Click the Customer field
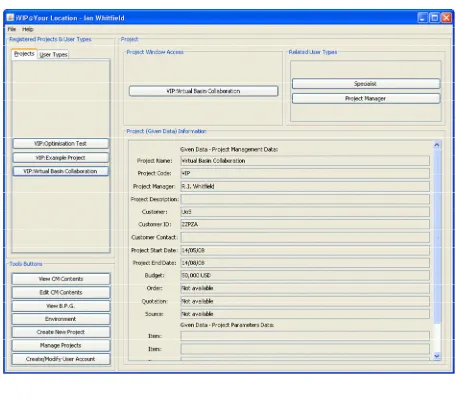The image size is (456, 402). [305, 212]
